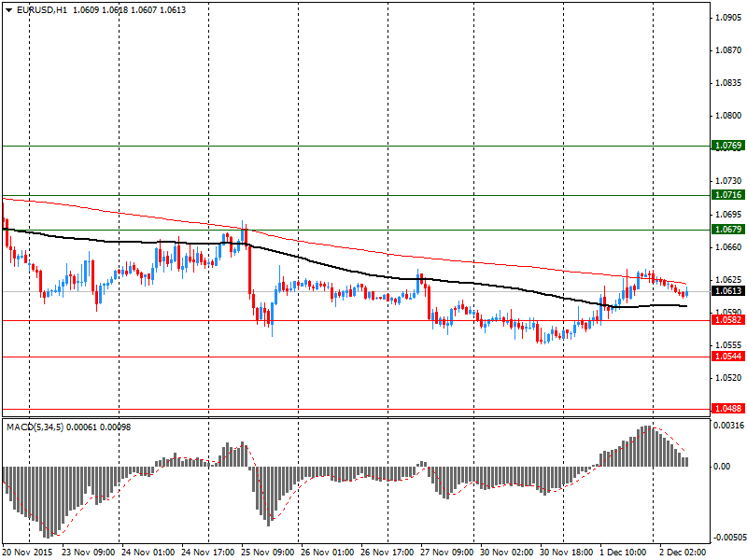Select the red 1.0488 support level label

click(728, 409)
